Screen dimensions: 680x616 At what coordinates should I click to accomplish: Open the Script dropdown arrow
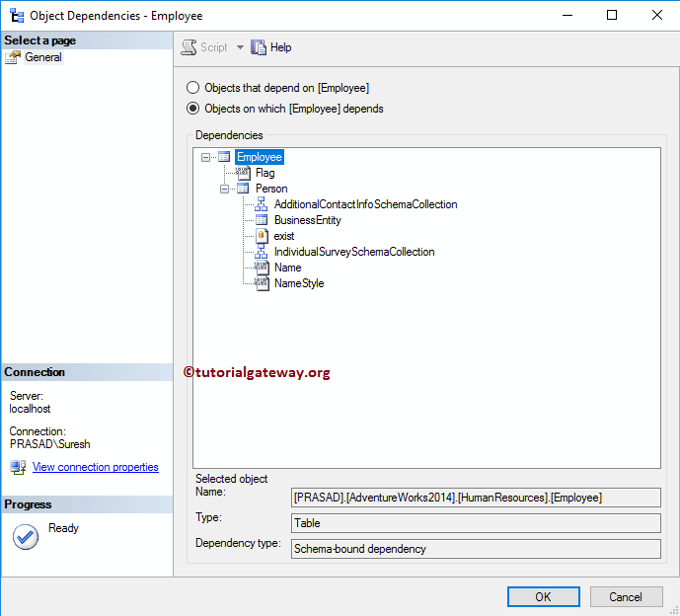[240, 47]
